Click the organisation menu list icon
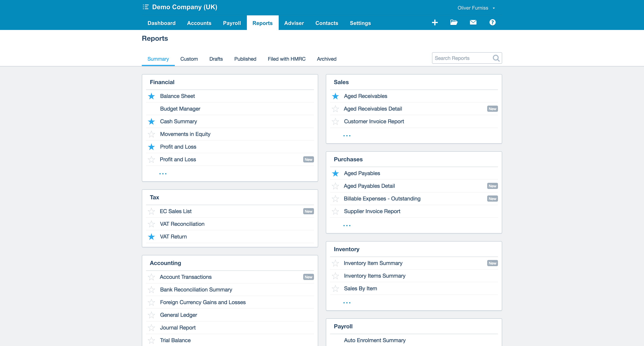644x346 pixels. pyautogui.click(x=145, y=7)
